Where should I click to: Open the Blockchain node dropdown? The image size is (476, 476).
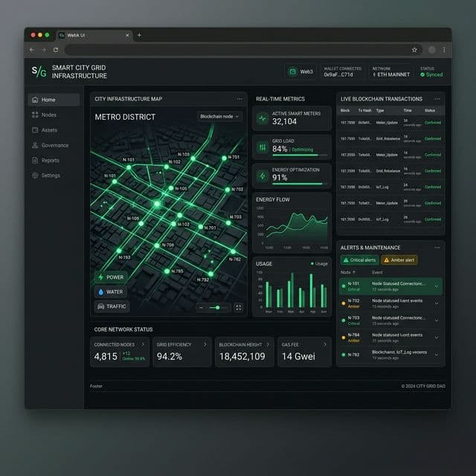coord(219,117)
